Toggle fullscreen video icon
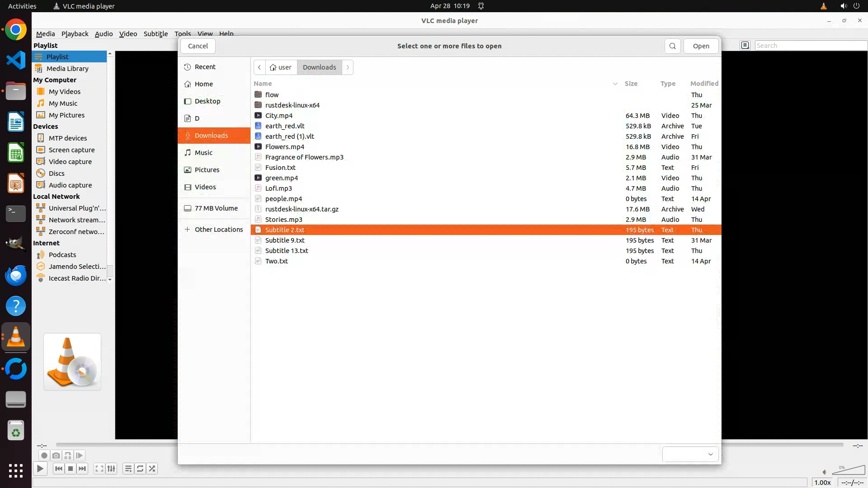 [99, 469]
